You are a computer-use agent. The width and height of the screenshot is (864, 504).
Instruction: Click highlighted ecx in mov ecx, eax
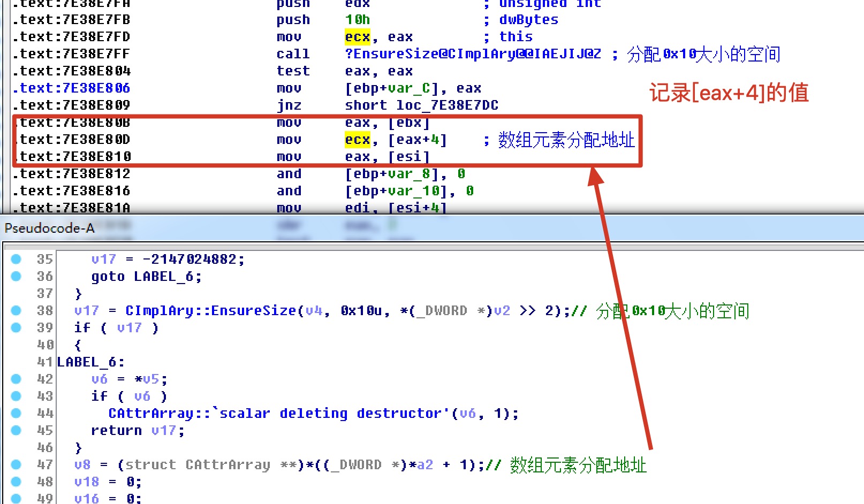tap(358, 37)
